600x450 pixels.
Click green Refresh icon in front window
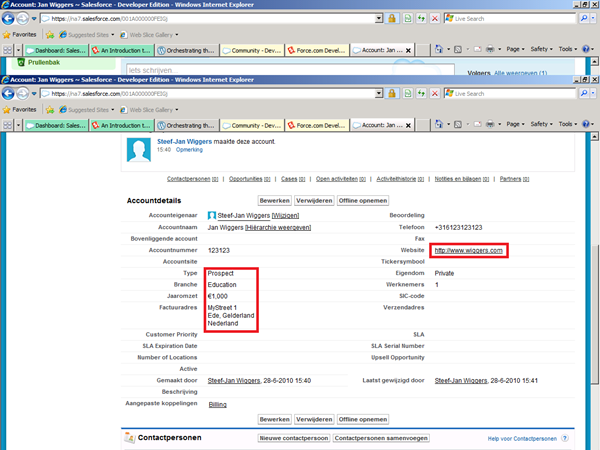click(421, 94)
